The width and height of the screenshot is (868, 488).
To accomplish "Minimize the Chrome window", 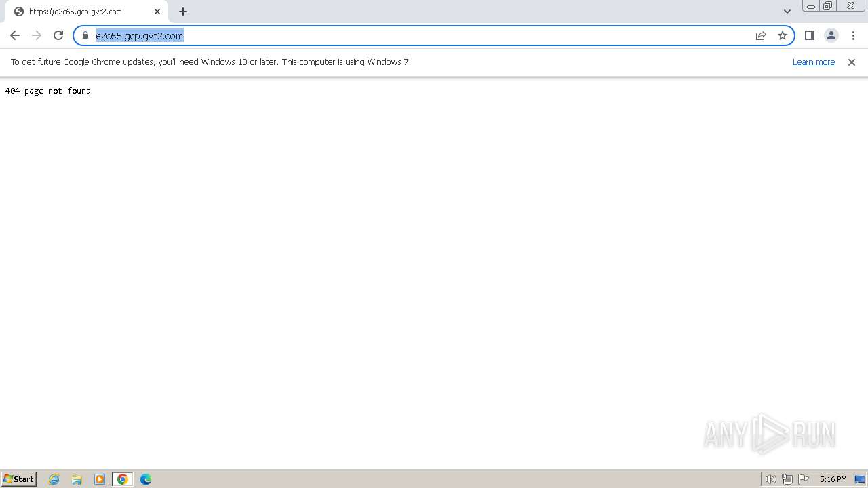I will (x=811, y=6).
